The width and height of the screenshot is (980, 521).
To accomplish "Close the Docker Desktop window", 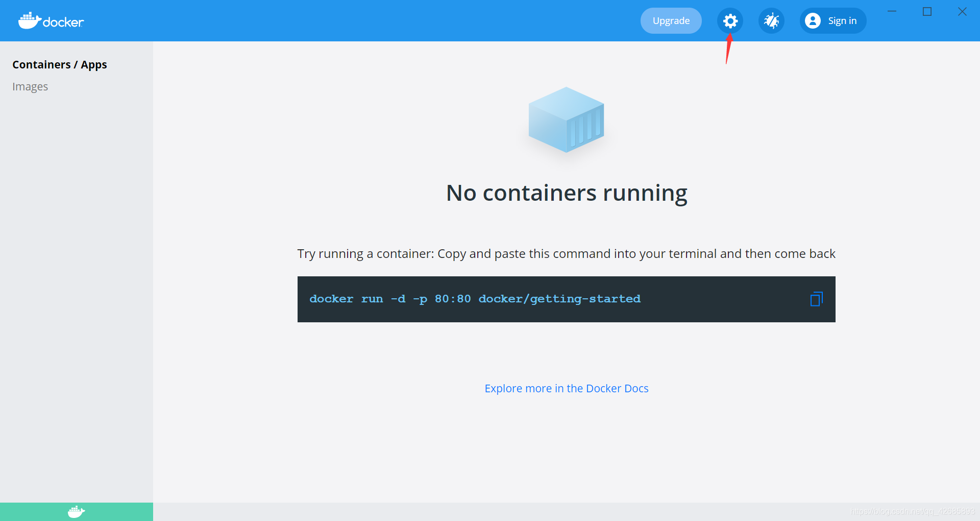I will point(962,11).
